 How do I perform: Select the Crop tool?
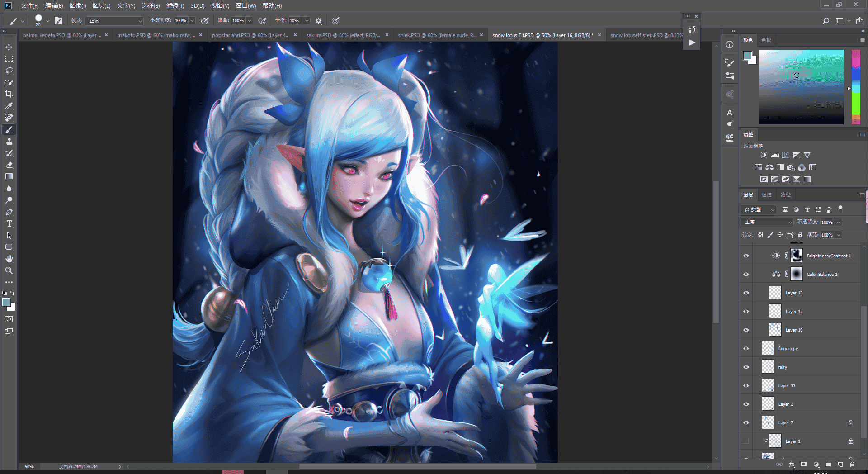(x=9, y=94)
